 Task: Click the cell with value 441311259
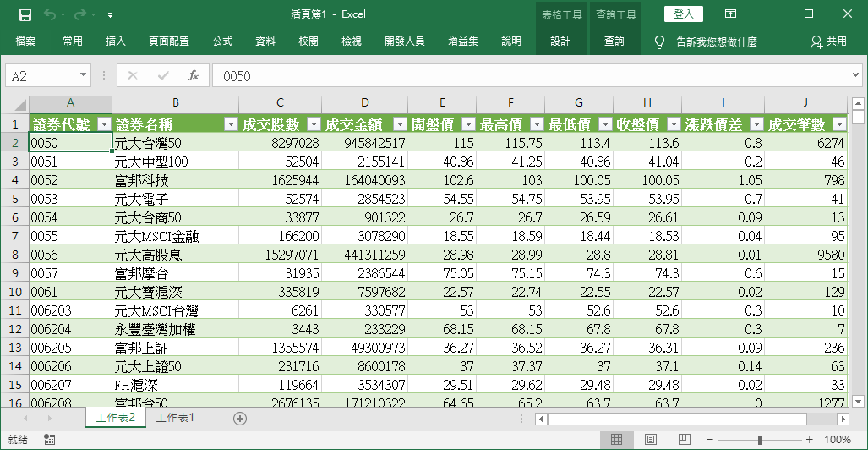[x=365, y=255]
